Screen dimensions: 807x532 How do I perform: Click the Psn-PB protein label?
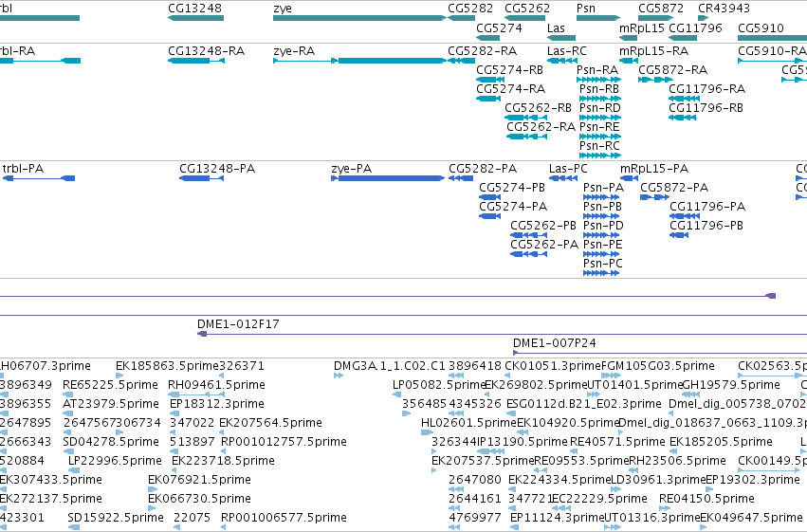point(602,207)
